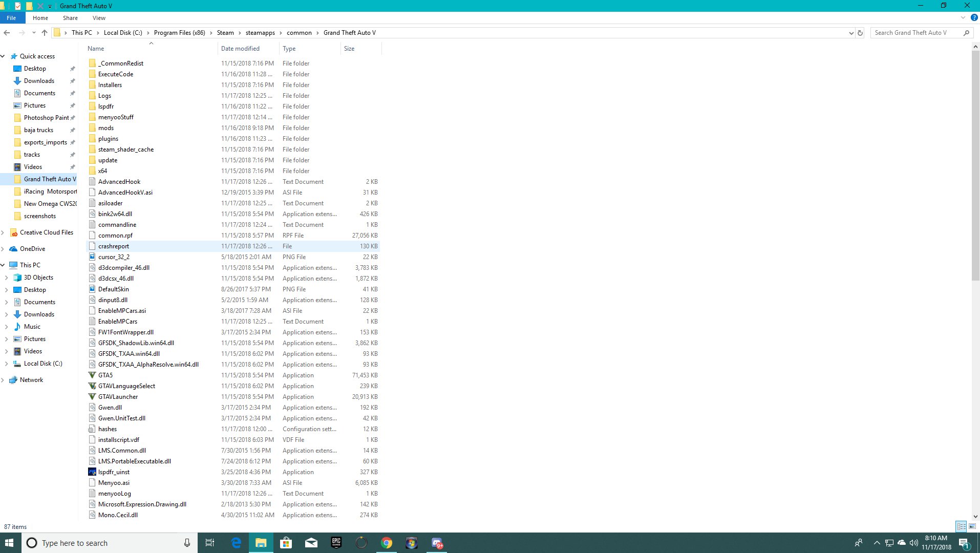Click the GTA5 application icon
The width and height of the screenshot is (980, 553).
pos(92,375)
